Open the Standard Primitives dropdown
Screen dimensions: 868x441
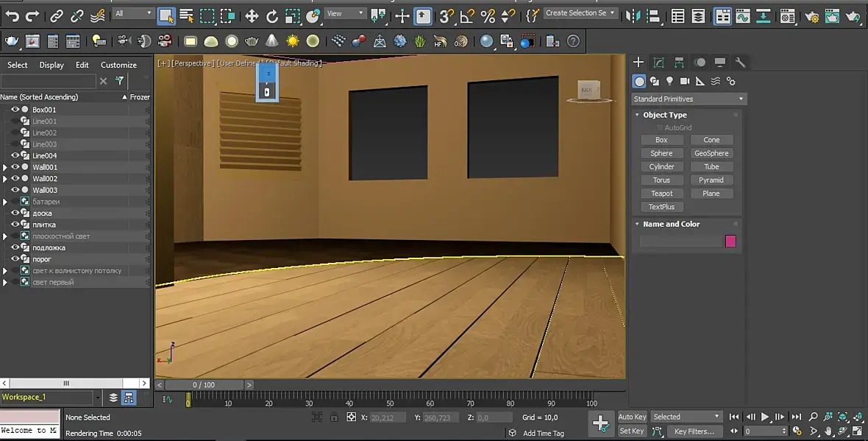click(689, 99)
